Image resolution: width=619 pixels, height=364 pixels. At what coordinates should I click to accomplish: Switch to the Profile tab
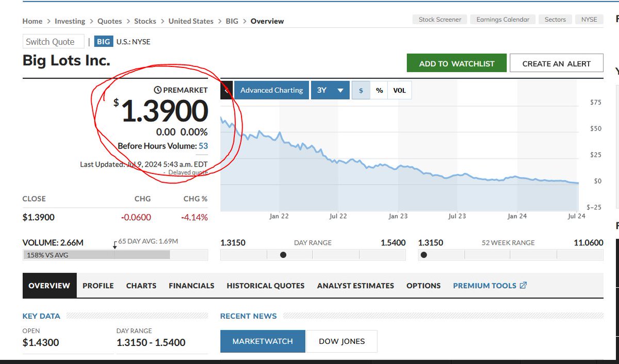point(98,286)
